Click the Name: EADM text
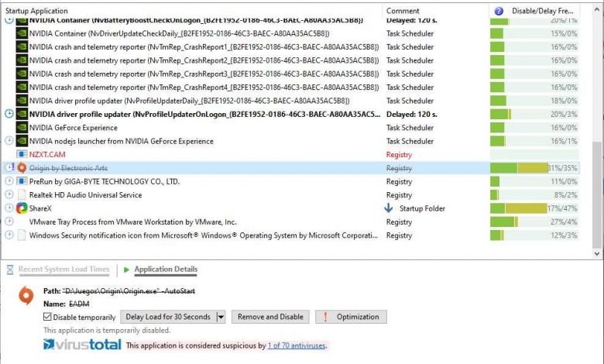Image resolution: width=604 pixels, height=364 pixels. (x=67, y=304)
